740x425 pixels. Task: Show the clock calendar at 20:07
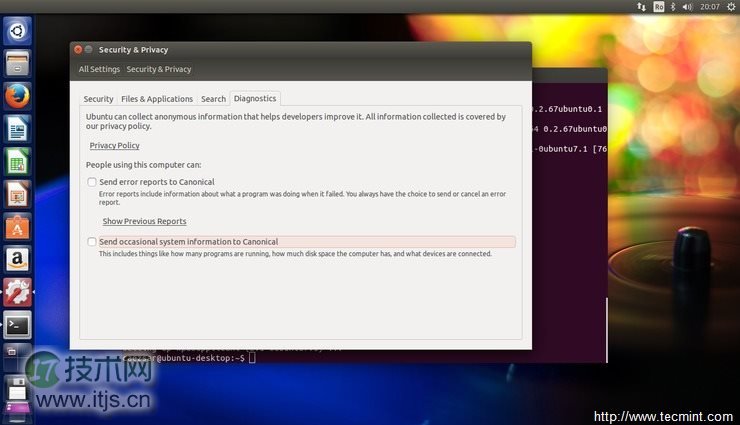click(x=710, y=7)
